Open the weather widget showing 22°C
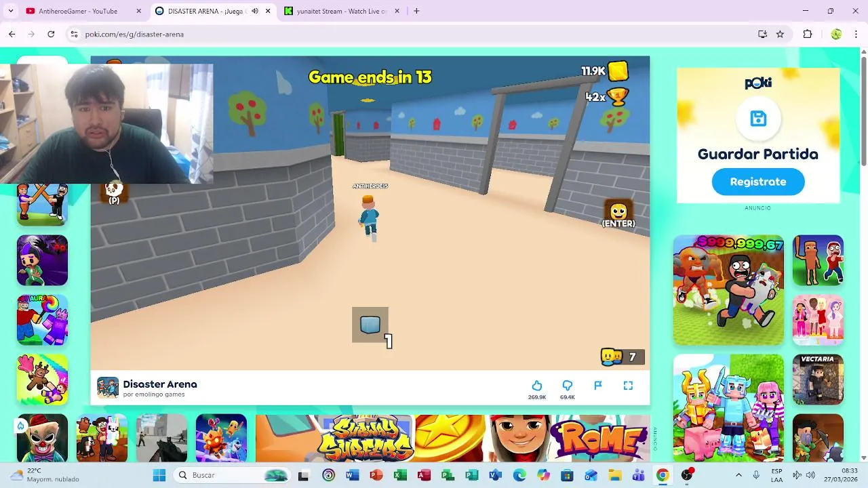Screen dimensions: 868x488 (45, 475)
